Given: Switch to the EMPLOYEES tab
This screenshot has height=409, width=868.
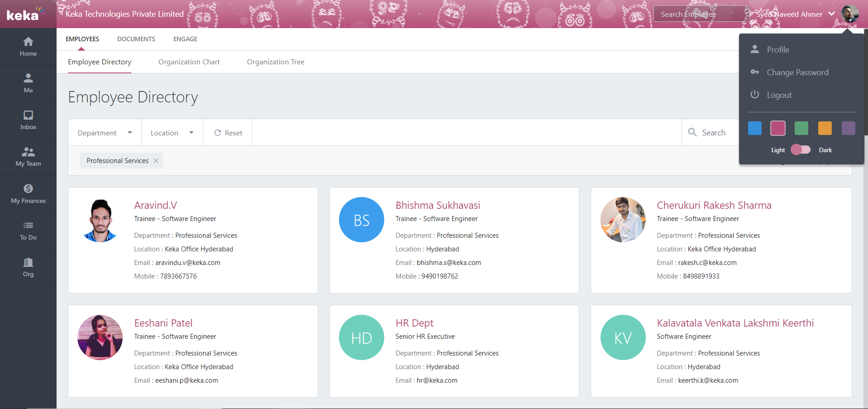Looking at the screenshot, I should pyautogui.click(x=82, y=39).
